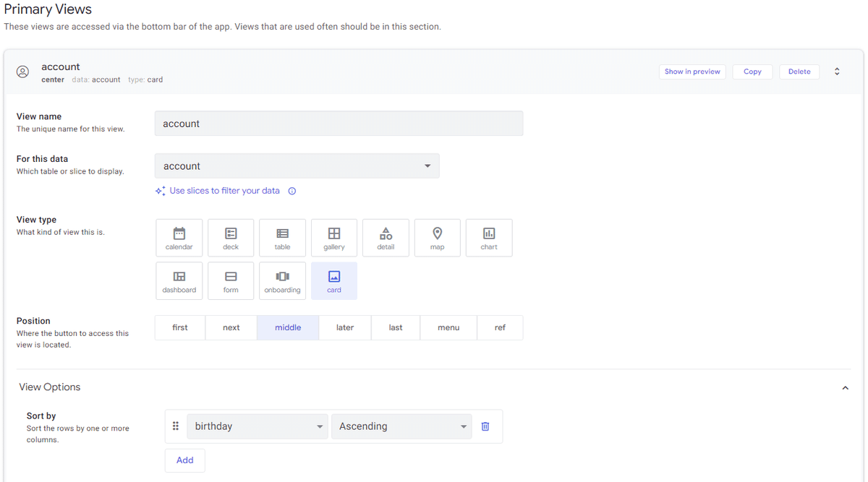
Task: Click the 'data: account' text in header
Action: pos(96,79)
